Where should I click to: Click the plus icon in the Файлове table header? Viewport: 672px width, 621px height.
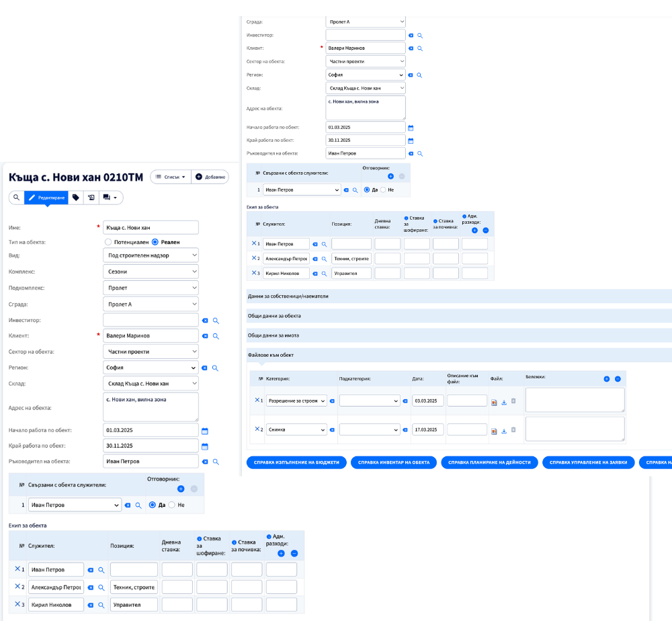pos(606,379)
